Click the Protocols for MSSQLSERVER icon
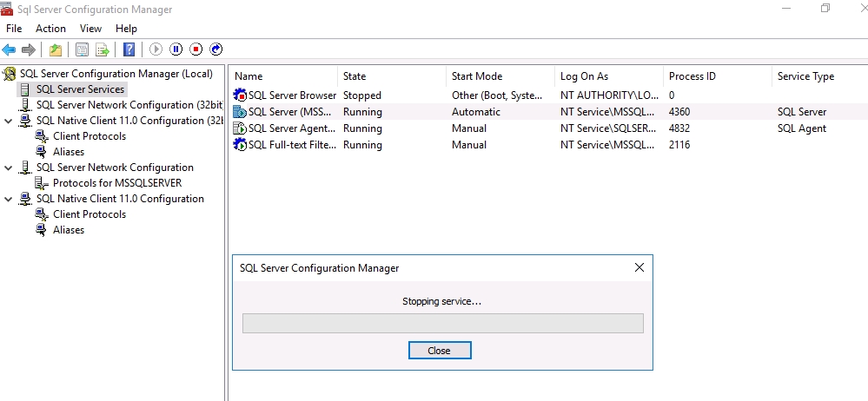Screen dimensions: 868x401 pyautogui.click(x=42, y=183)
